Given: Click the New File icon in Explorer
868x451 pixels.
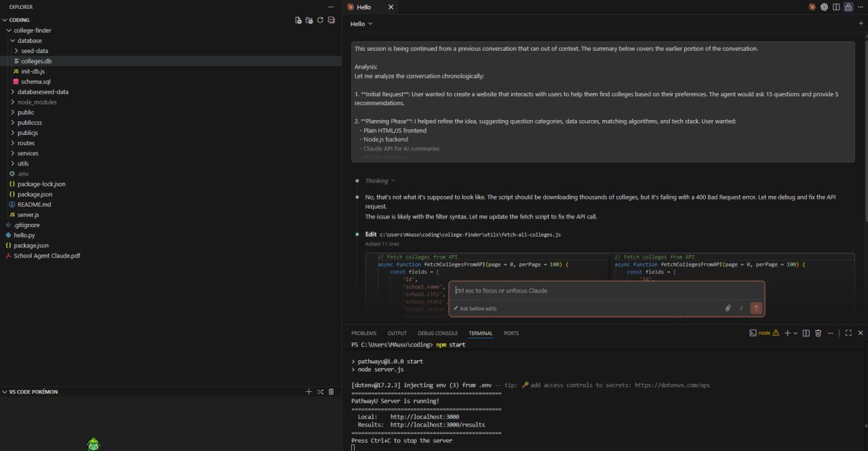Looking at the screenshot, I should point(298,20).
